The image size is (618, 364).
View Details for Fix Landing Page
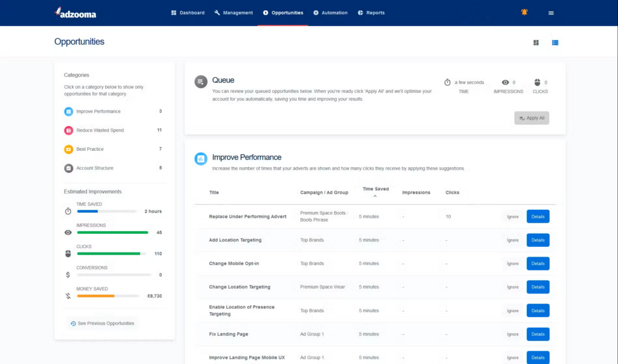(x=537, y=334)
